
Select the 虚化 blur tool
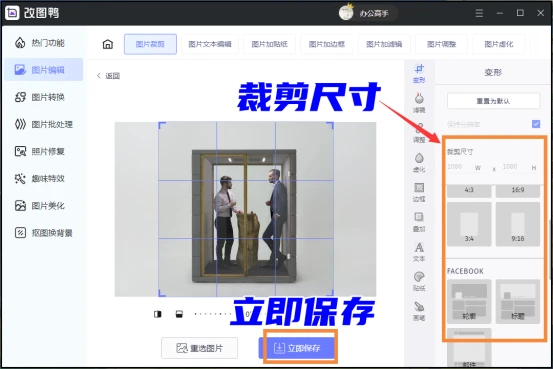(x=419, y=163)
